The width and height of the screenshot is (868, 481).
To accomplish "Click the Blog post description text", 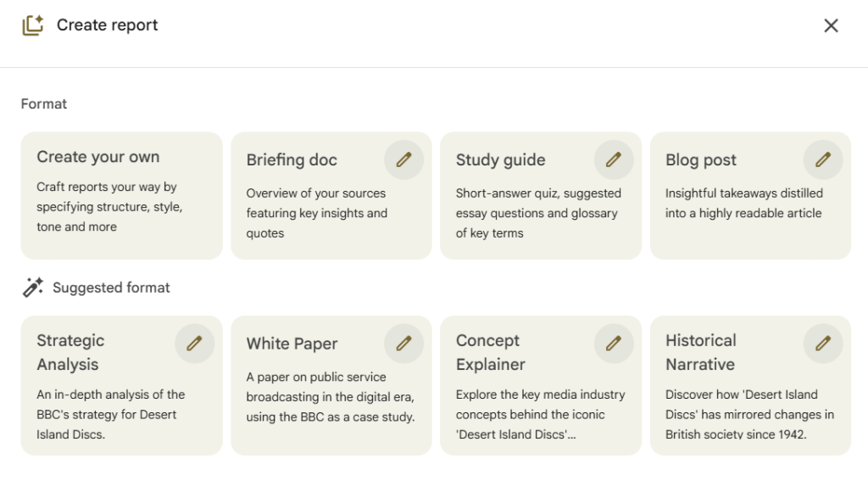I will (743, 204).
